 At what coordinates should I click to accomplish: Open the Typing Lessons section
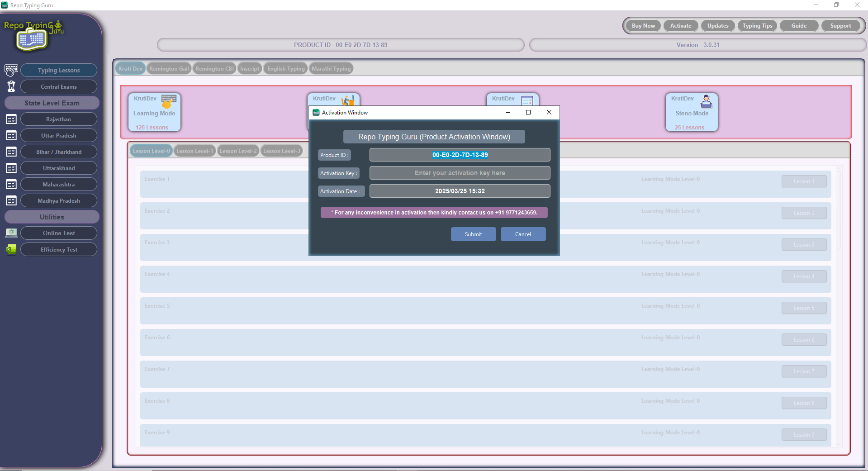[x=59, y=70]
